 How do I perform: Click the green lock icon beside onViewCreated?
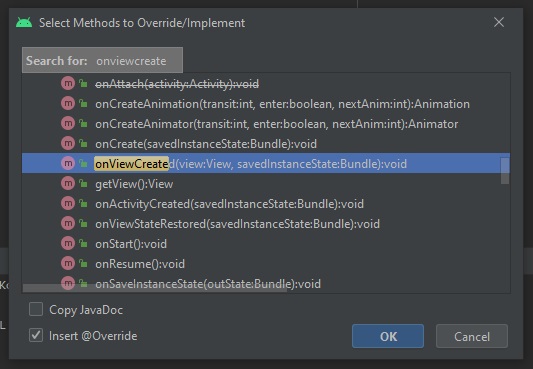(83, 163)
